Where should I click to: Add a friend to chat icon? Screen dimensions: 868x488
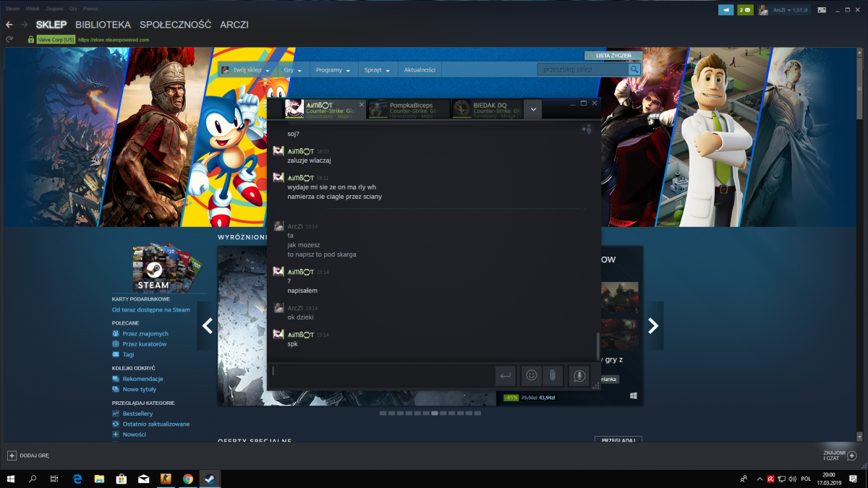(x=587, y=129)
